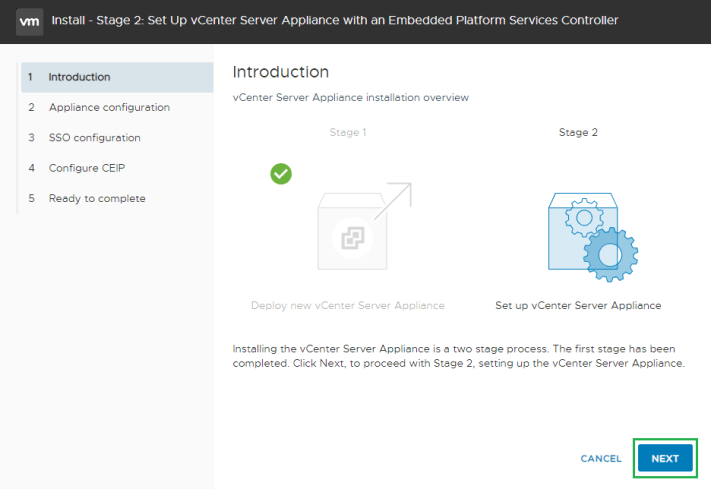Click 'Deploy new vCenter Server Appliance' caption

[348, 306]
